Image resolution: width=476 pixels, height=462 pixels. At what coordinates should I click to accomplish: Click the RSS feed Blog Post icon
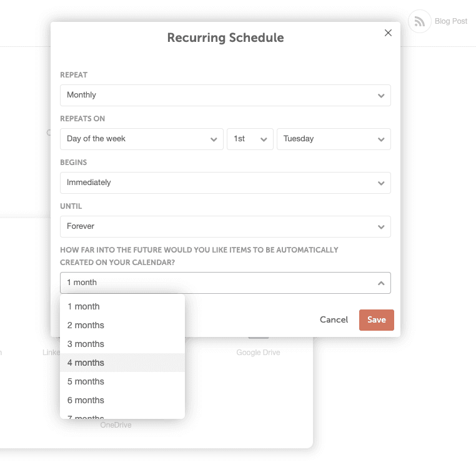419,21
